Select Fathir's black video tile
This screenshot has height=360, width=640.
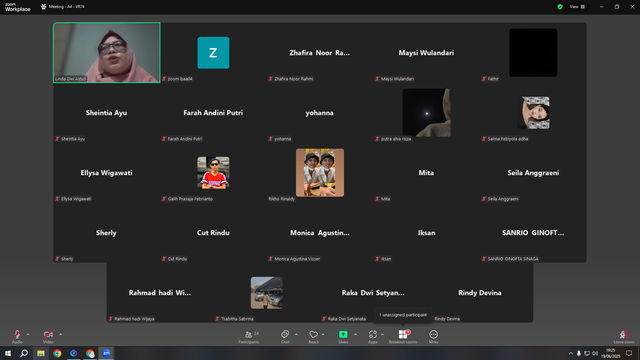pyautogui.click(x=533, y=53)
